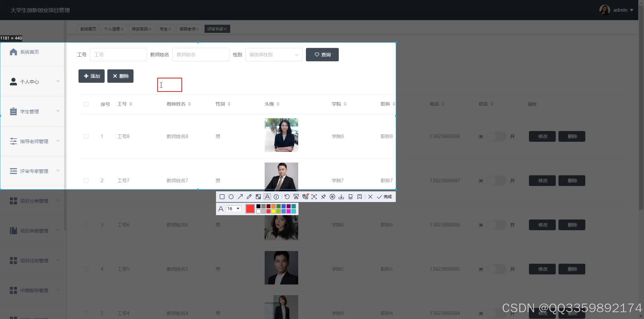Click 删除 for row with 13823888887
This screenshot has height=319, width=644.
point(572,181)
